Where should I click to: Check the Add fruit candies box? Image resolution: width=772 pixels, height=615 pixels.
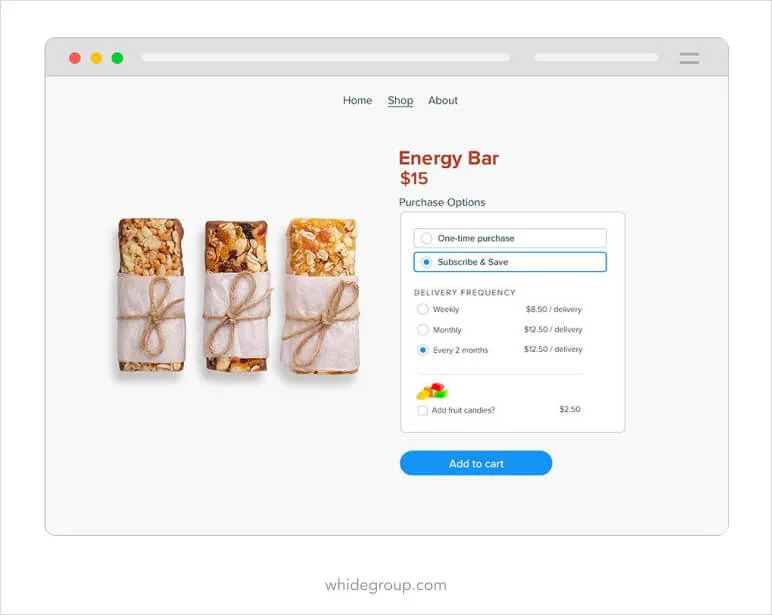(x=422, y=410)
